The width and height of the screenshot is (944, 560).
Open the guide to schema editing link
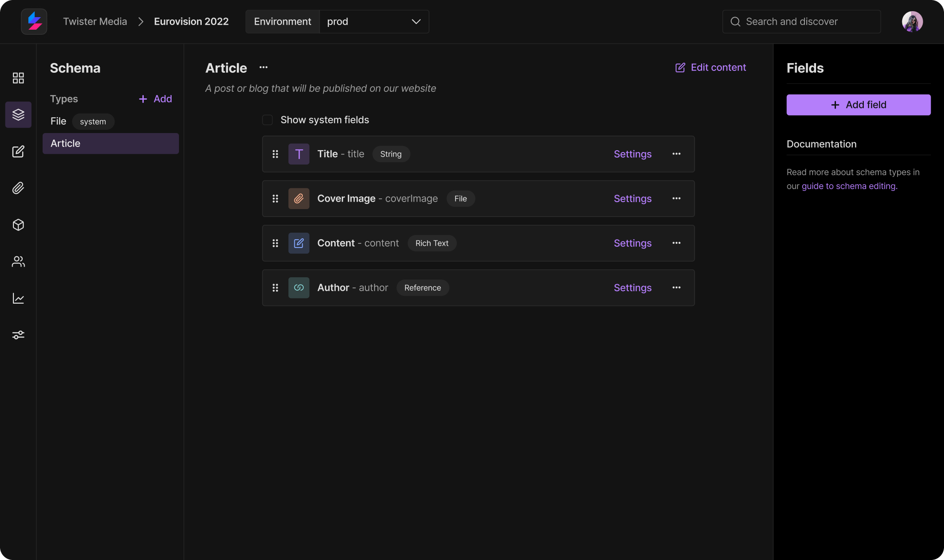coord(848,186)
